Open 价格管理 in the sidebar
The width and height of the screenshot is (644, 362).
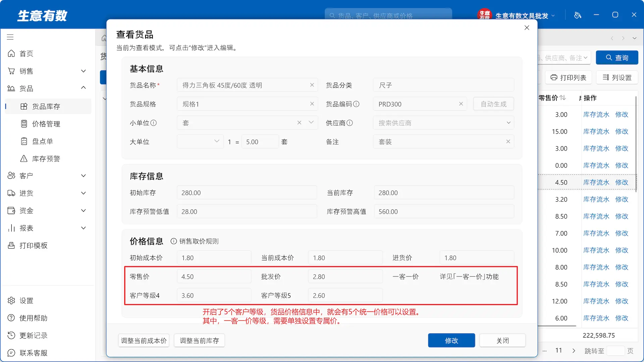tap(48, 124)
